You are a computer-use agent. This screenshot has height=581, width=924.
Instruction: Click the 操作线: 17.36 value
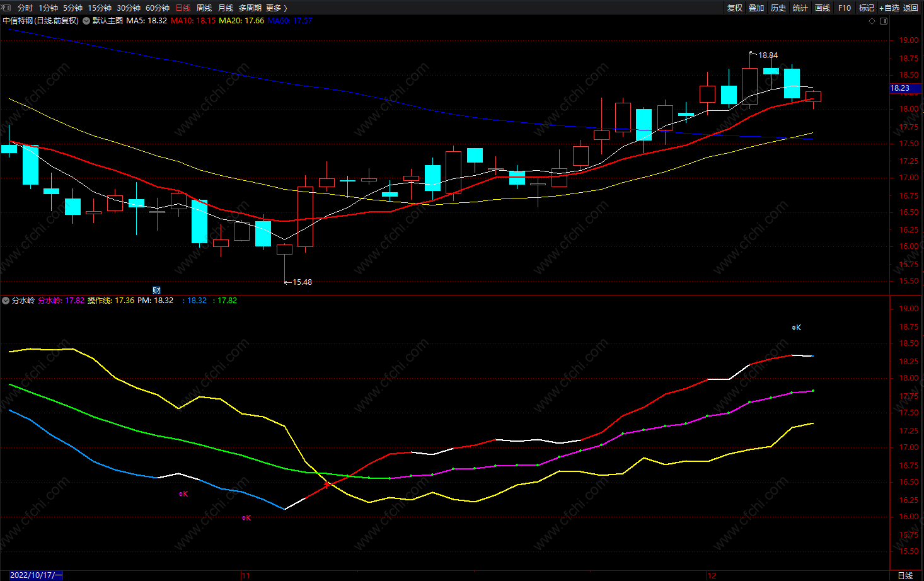point(111,301)
